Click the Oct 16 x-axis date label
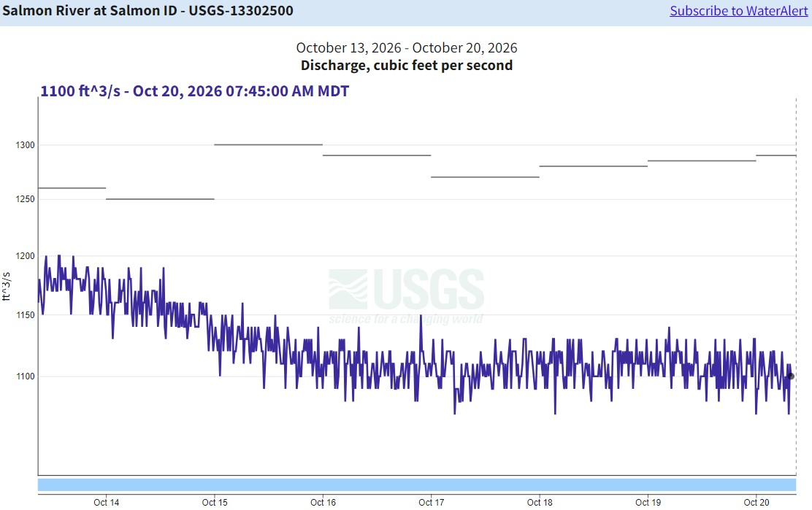 [x=323, y=502]
